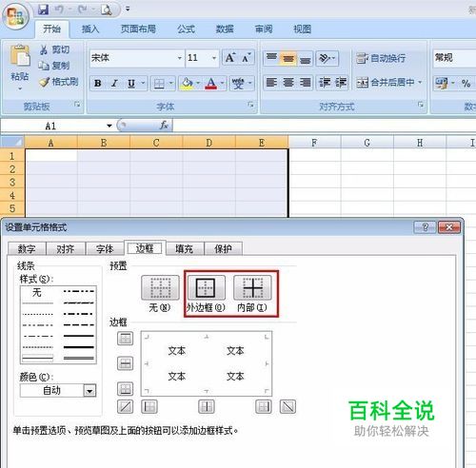476x468 pixels.
Task: Open the 数据 ribbon tab
Action: point(225,29)
